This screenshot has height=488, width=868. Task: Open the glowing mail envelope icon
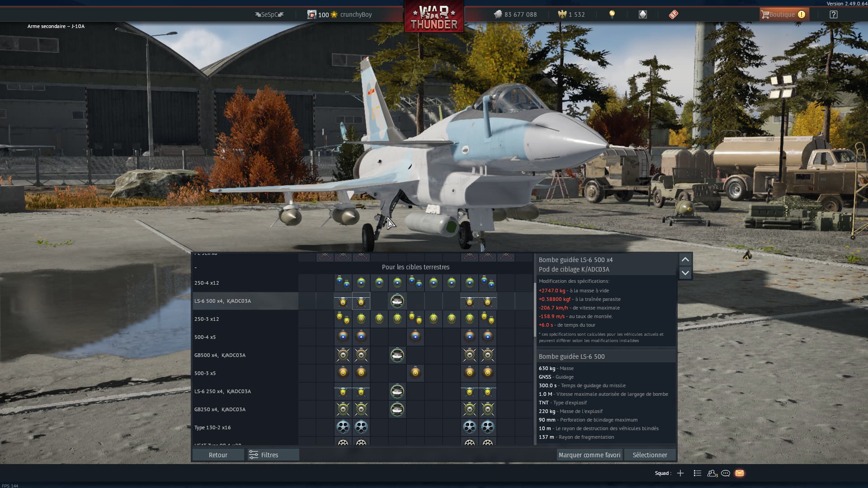[x=740, y=473]
